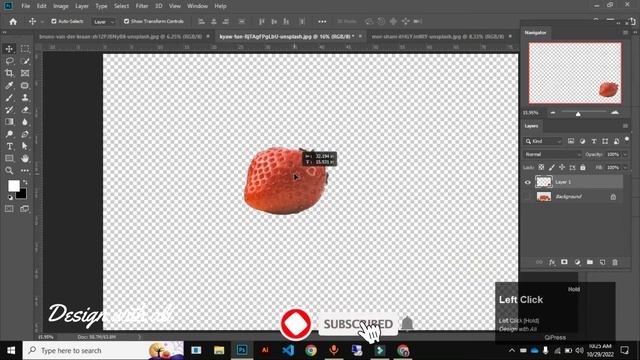Screen dimensions: 640x360
Task: Open the Layer menu
Action: point(82,6)
